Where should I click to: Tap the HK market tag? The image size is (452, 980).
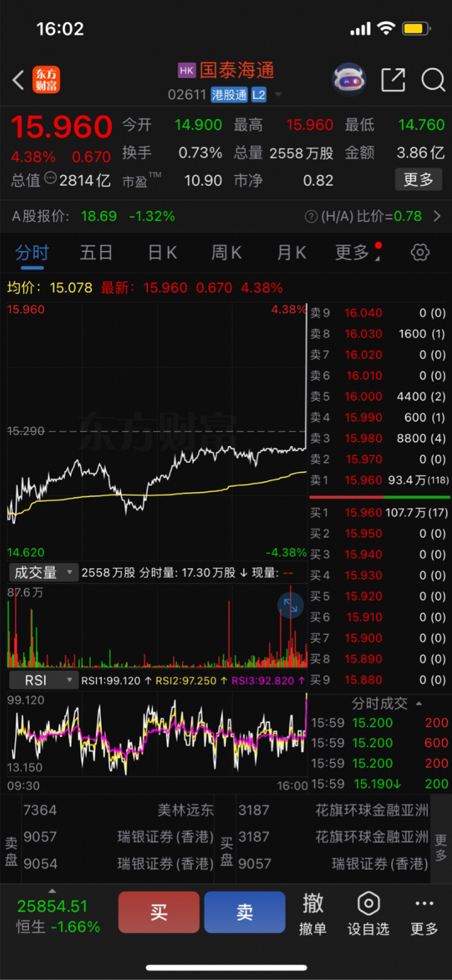coord(187,71)
